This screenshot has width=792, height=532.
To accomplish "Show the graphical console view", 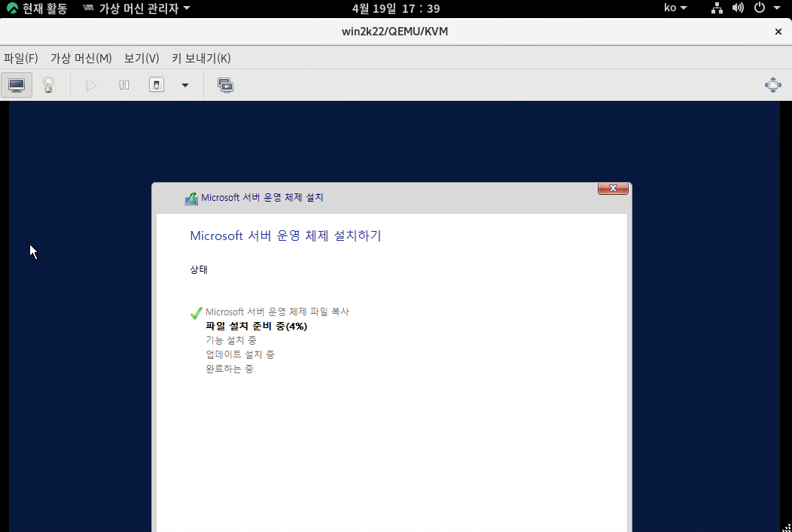I will pyautogui.click(x=17, y=85).
